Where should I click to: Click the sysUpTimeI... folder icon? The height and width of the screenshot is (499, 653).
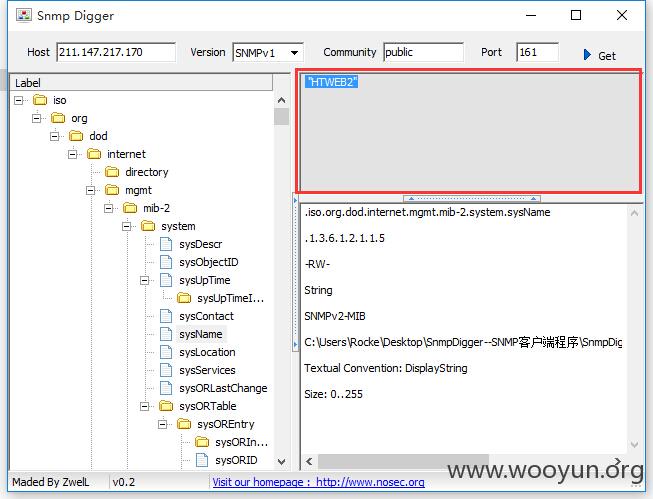[x=184, y=298]
